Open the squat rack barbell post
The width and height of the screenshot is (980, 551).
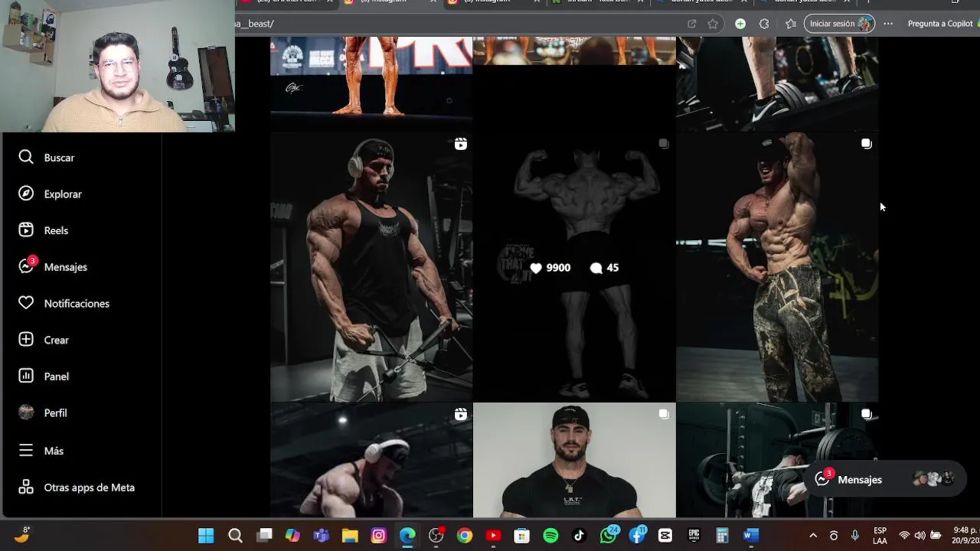(777, 461)
